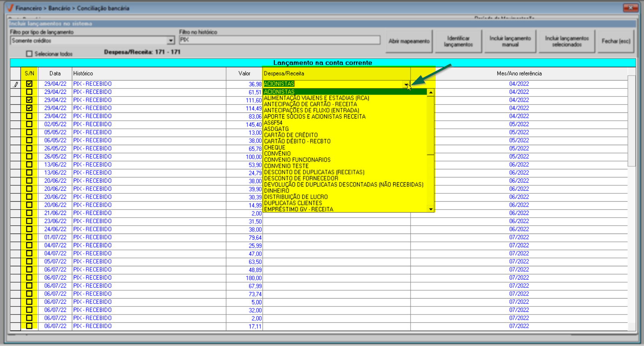Click the pencil edit icon in first row
Screen dimensions: 644x346
click(16, 84)
